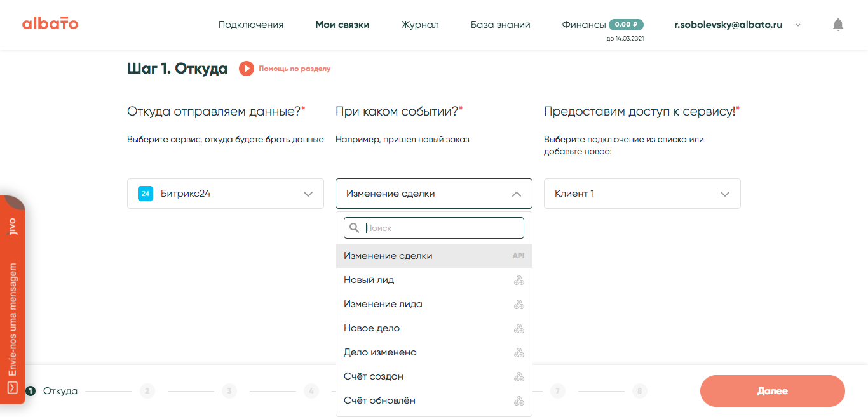
Task: Click the Поиск search field
Action: [x=442, y=228]
